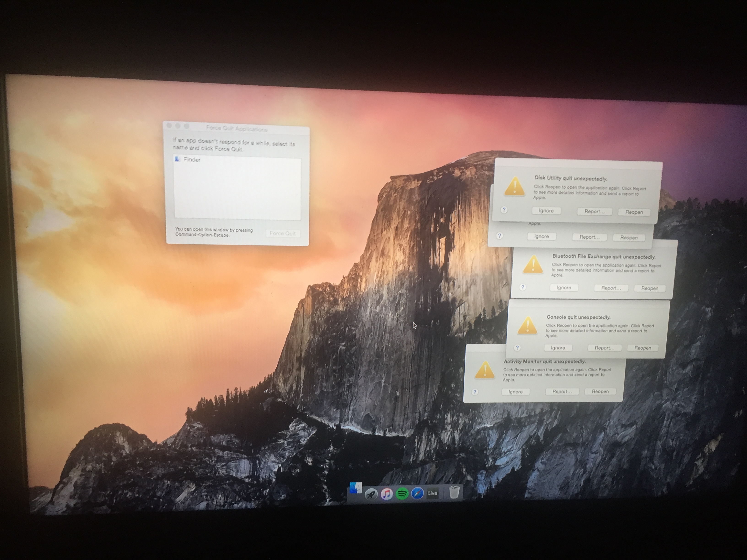
Task: Click Reopen in alert behind Disk Utility
Action: (x=629, y=238)
